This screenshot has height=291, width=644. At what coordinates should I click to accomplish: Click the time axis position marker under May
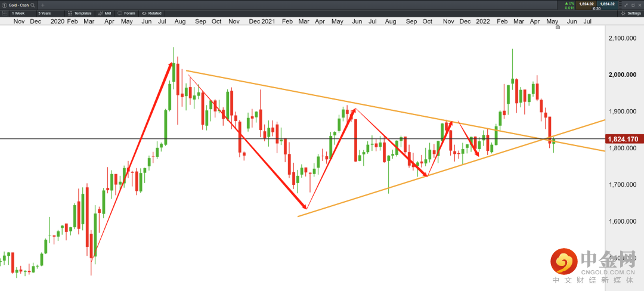click(x=558, y=27)
